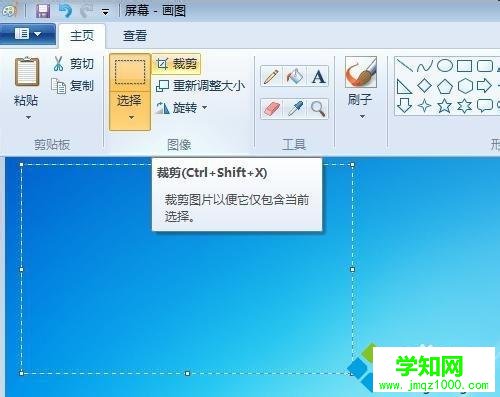Screen dimensions: 500x397
Task: Select the Curve shape
Action: coord(425,66)
